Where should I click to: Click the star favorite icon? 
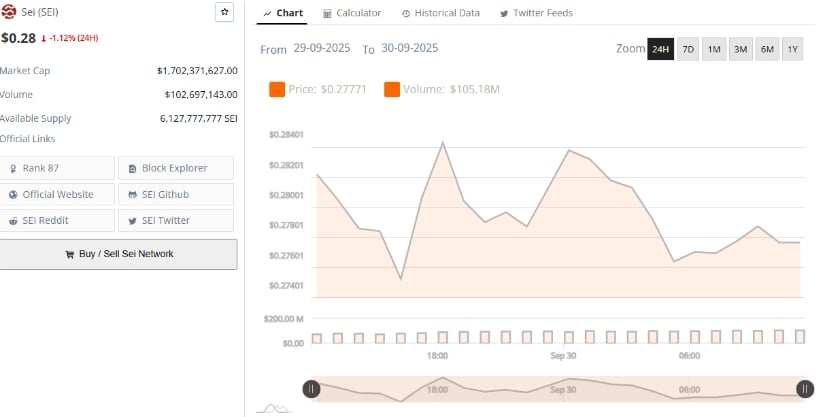tap(225, 12)
